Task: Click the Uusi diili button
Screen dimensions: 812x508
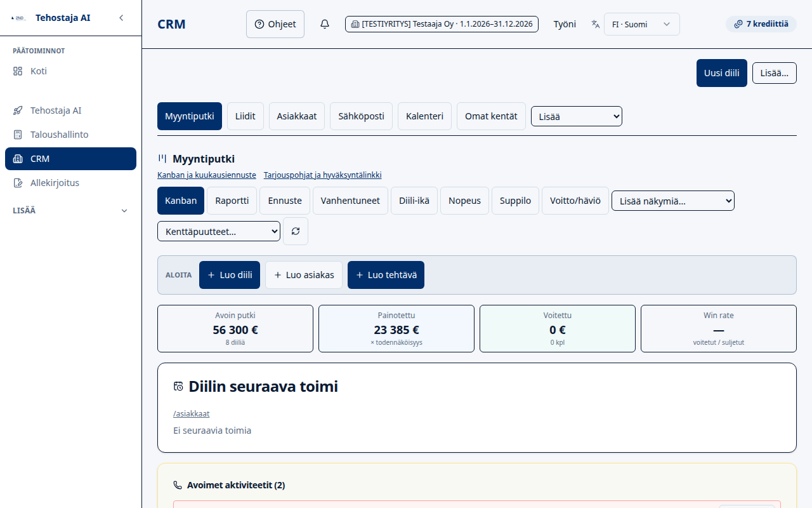Action: 722,73
